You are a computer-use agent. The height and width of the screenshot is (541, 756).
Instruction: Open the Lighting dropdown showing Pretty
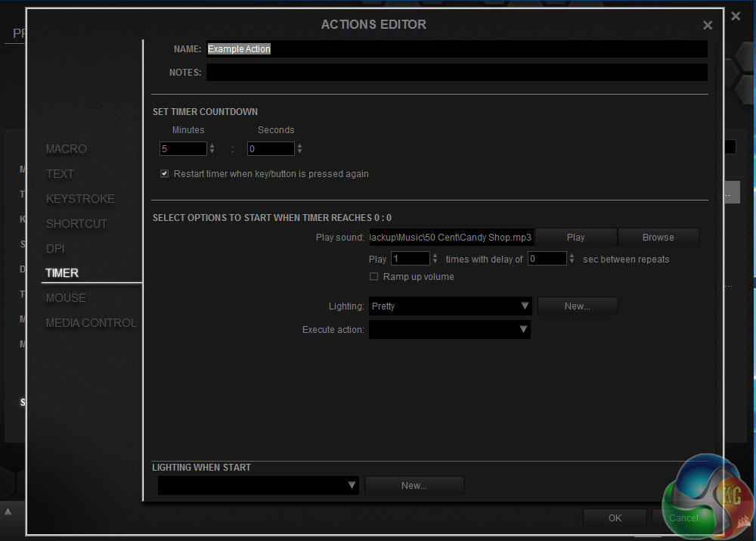[451, 306]
